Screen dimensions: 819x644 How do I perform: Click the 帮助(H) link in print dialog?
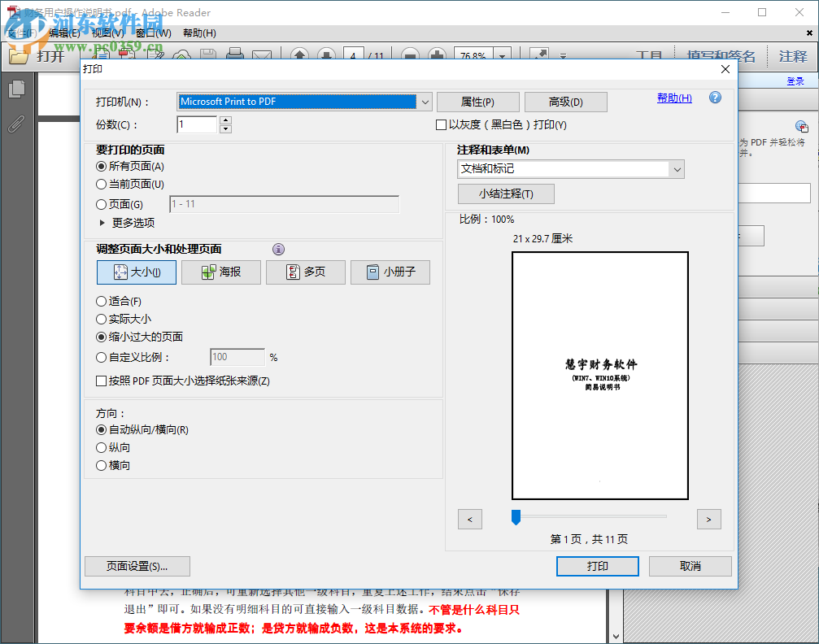click(x=673, y=97)
